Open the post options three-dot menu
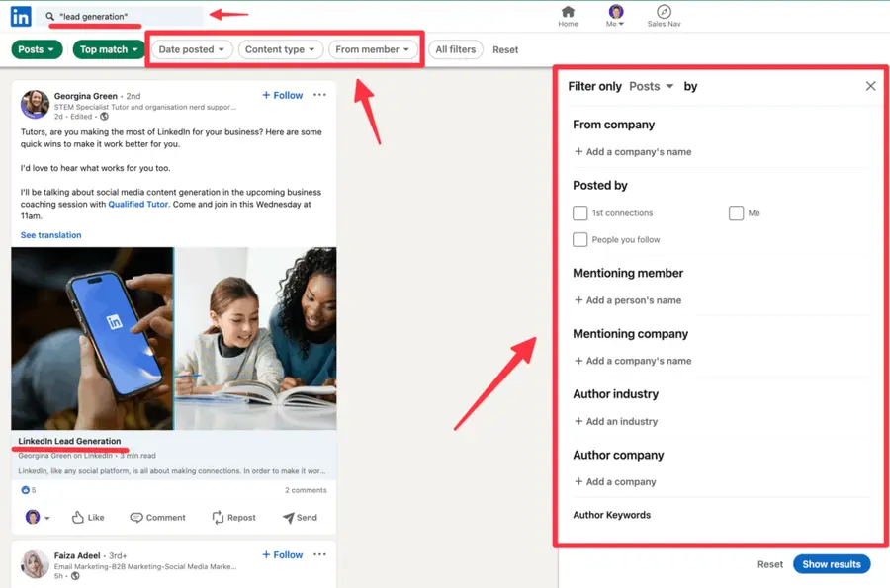The image size is (890, 588). click(x=319, y=95)
